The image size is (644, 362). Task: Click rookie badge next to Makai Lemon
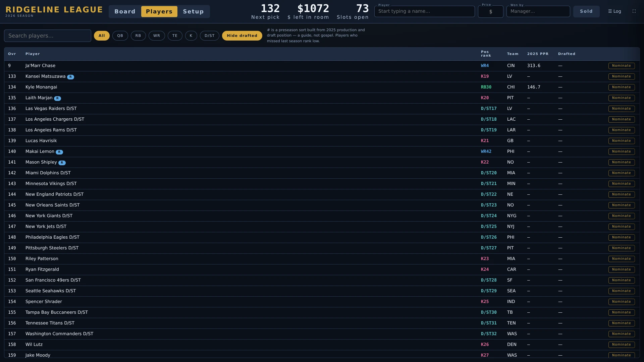click(59, 152)
